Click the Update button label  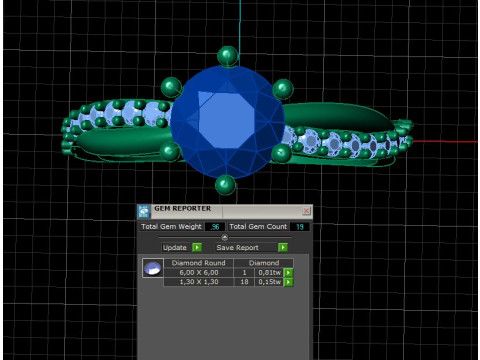click(x=175, y=247)
